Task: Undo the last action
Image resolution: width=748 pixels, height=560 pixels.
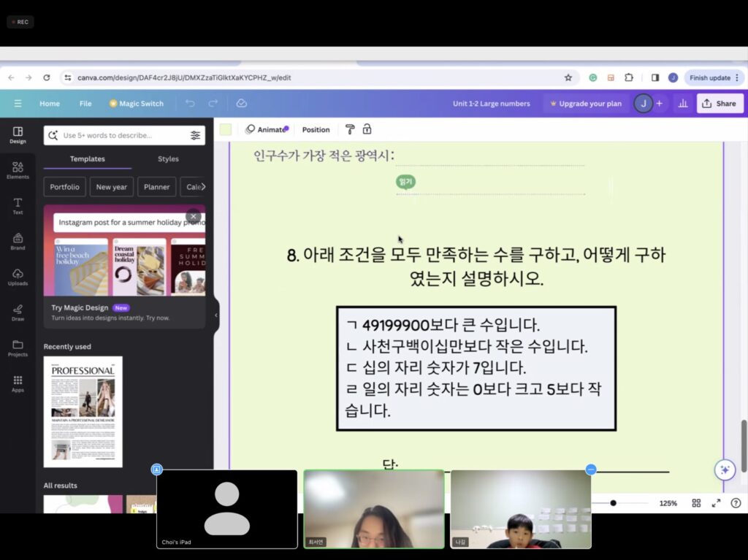Action: [x=191, y=104]
